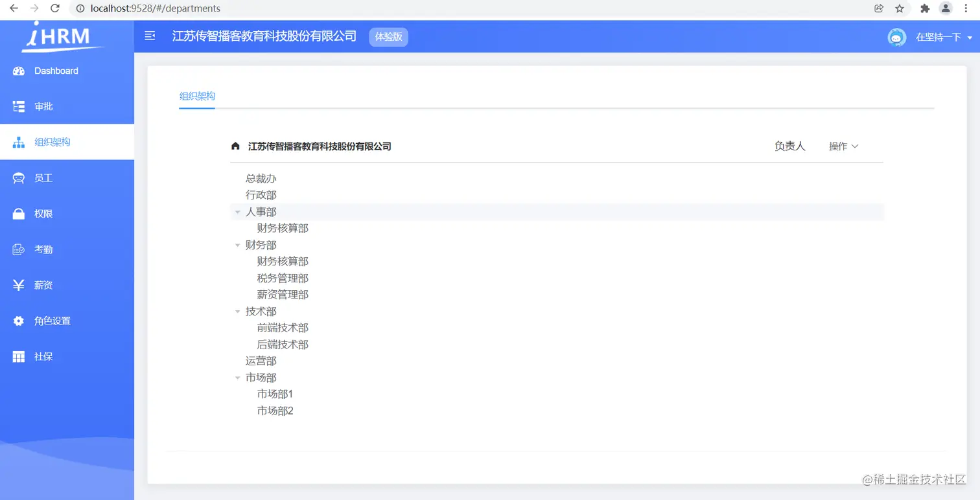Viewport: 980px width, 500px height.
Task: Select the 财务部 tree row label
Action: pyautogui.click(x=261, y=245)
